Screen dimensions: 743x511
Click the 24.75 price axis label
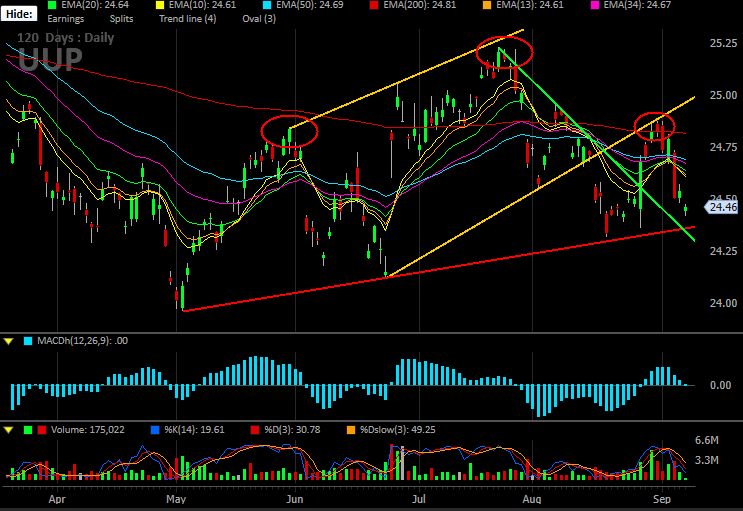click(723, 147)
